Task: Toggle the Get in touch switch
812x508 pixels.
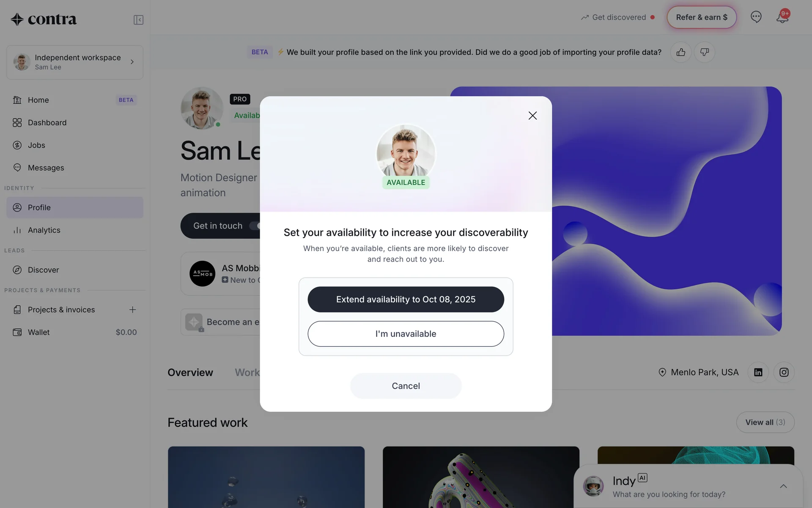Action: click(x=255, y=226)
